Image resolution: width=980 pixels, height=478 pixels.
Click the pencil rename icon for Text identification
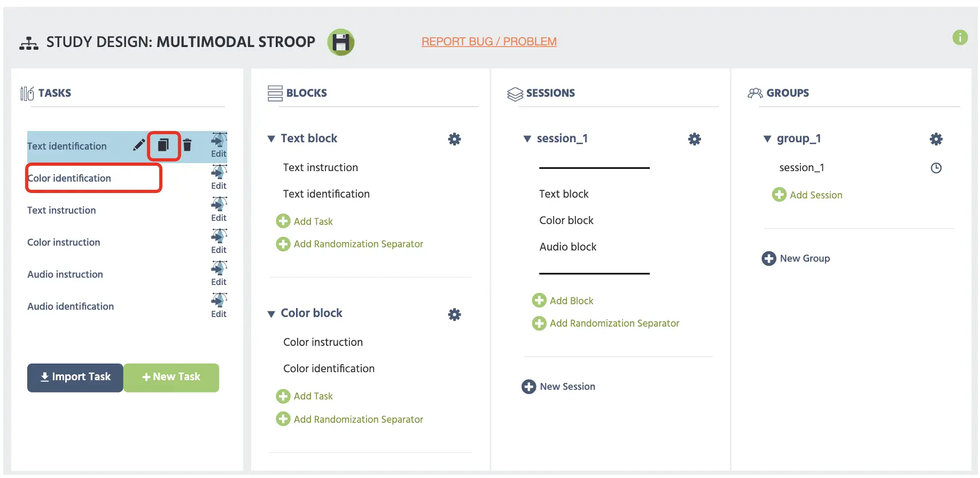pos(139,145)
